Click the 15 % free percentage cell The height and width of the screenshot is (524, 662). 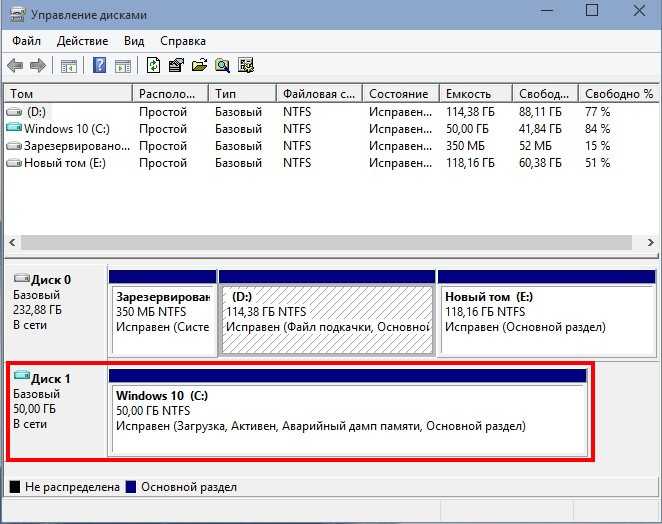[597, 146]
